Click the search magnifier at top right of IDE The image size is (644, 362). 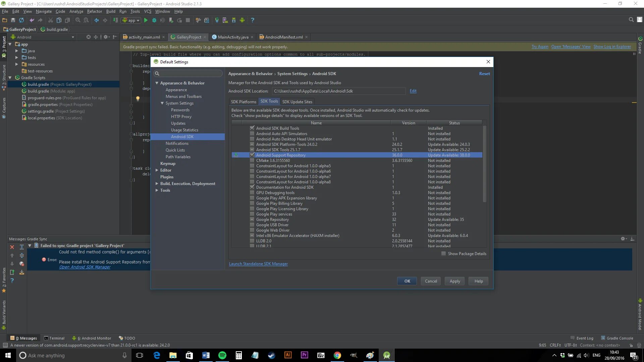(631, 20)
